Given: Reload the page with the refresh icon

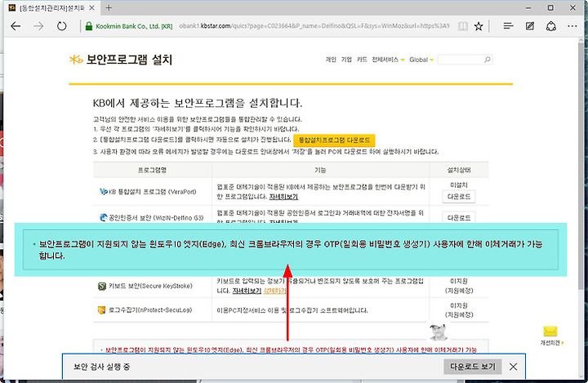Looking at the screenshot, I should [x=62, y=26].
